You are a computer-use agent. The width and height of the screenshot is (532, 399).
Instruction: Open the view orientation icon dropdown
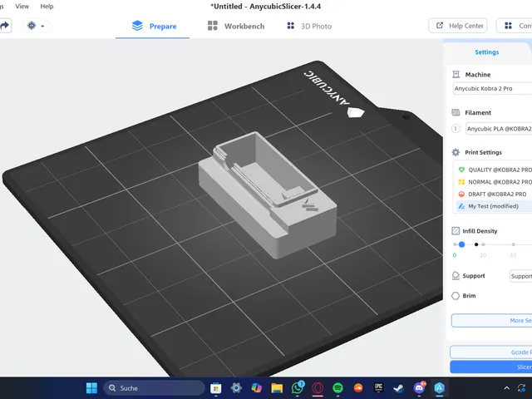click(x=36, y=26)
